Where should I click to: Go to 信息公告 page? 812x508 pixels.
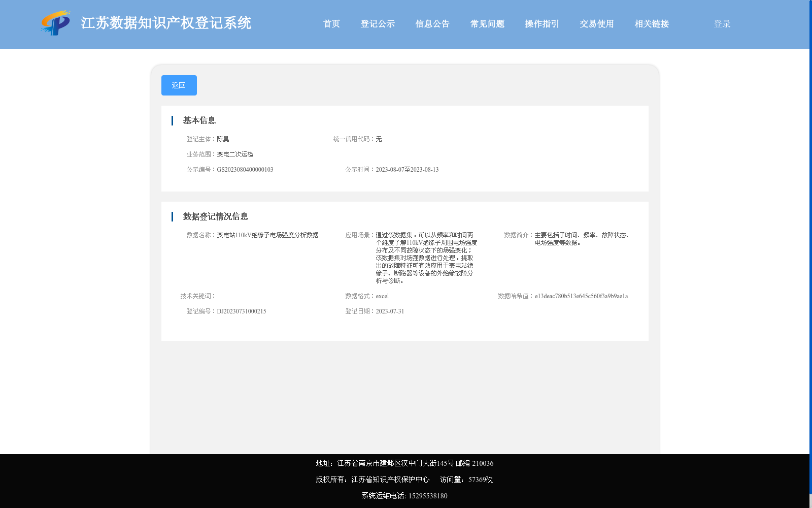pyautogui.click(x=432, y=24)
